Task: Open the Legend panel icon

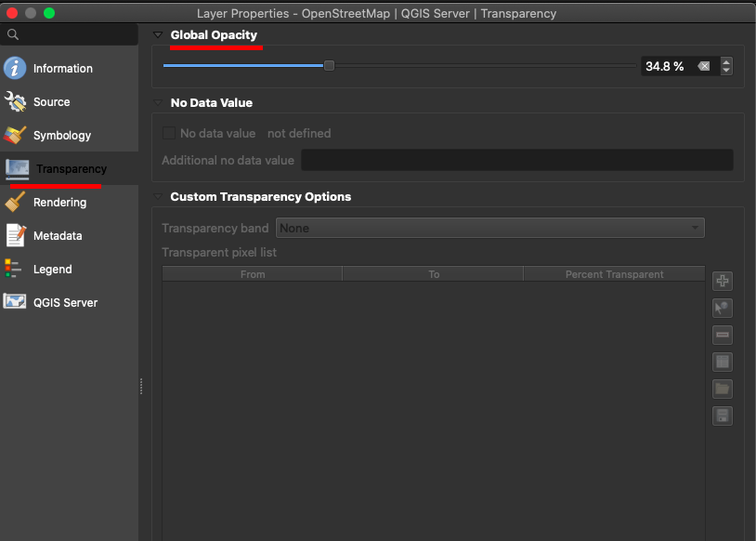Action: tap(15, 269)
